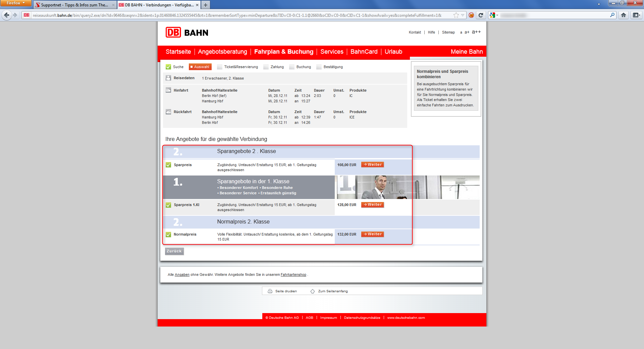Image resolution: width=644 pixels, height=349 pixels.
Task: Open the browser home page icon
Action: pos(624,15)
